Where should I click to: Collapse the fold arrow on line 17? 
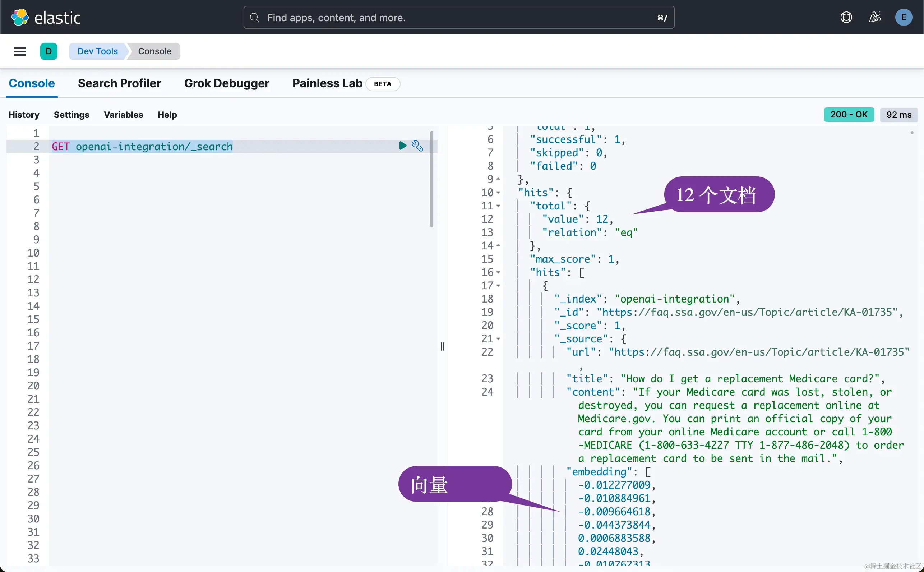point(498,286)
